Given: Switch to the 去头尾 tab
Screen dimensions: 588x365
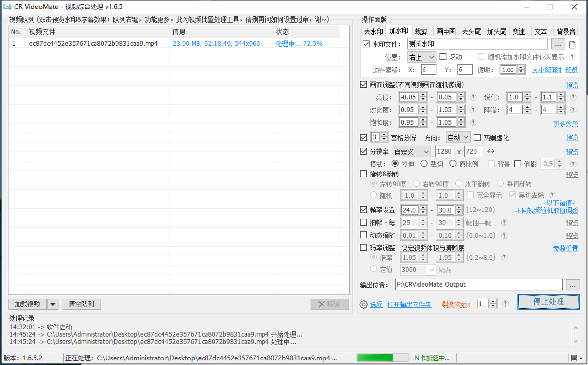Looking at the screenshot, I should point(471,32).
